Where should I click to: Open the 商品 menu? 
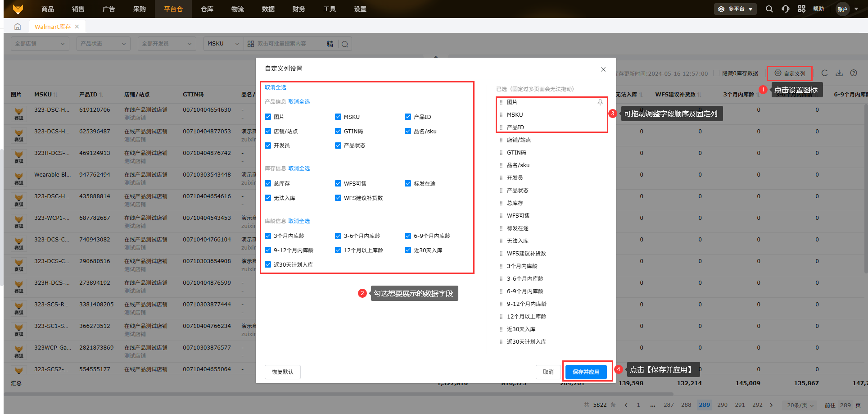[48, 9]
